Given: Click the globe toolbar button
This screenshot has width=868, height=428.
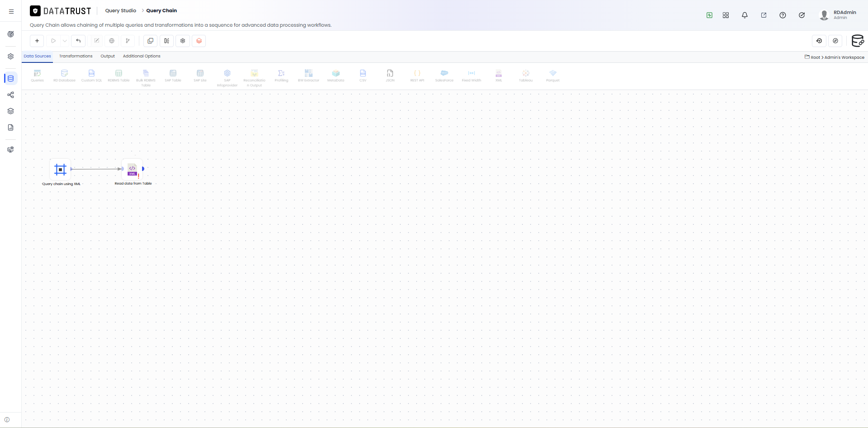Looking at the screenshot, I should tap(112, 41).
